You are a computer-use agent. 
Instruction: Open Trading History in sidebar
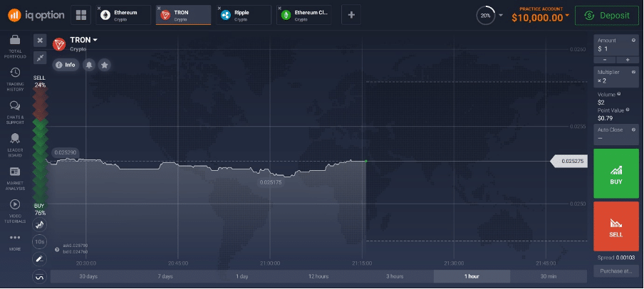[15, 80]
